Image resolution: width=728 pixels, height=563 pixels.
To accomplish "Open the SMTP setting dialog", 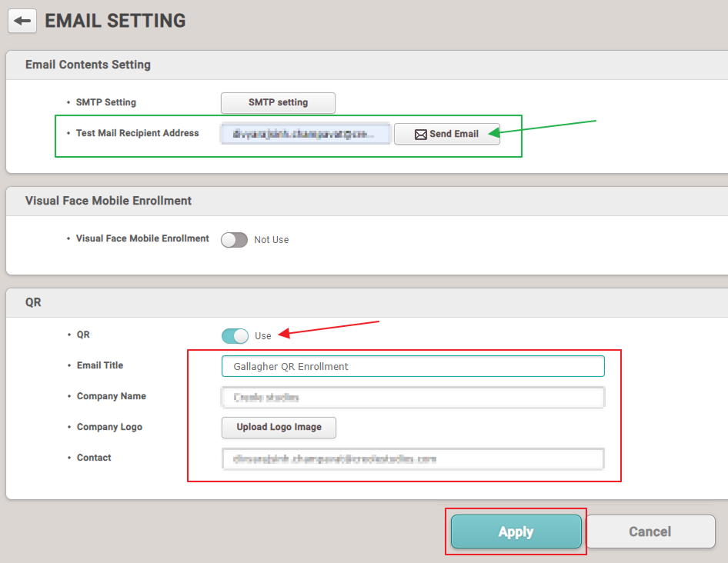I will (278, 102).
